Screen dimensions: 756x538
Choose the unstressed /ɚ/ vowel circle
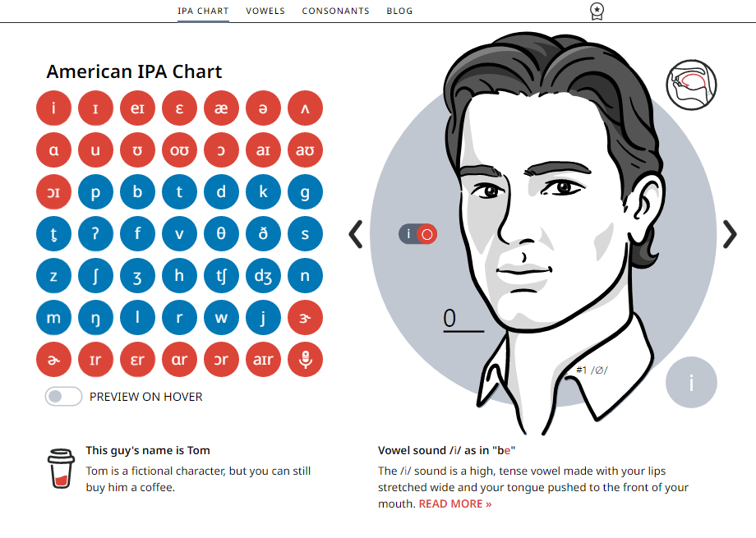(x=53, y=360)
